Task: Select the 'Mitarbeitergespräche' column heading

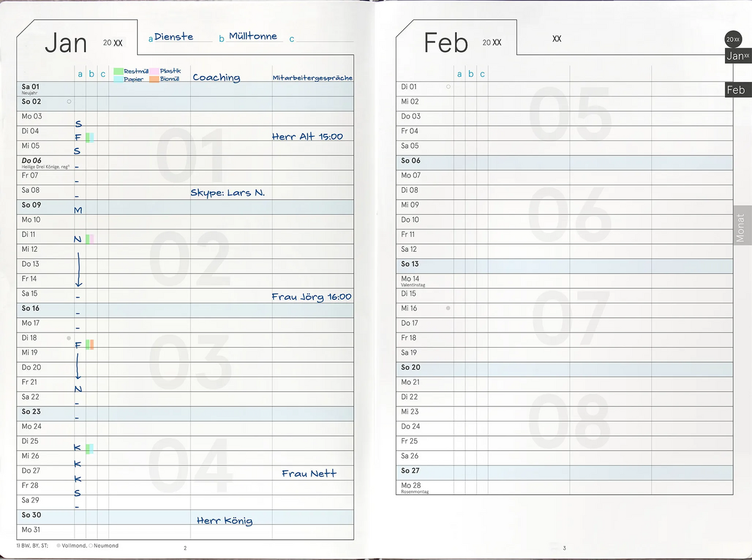Action: coord(313,78)
